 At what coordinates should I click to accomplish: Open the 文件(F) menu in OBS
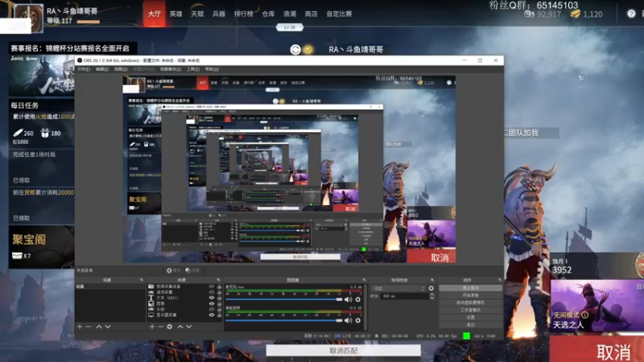pyautogui.click(x=84, y=69)
